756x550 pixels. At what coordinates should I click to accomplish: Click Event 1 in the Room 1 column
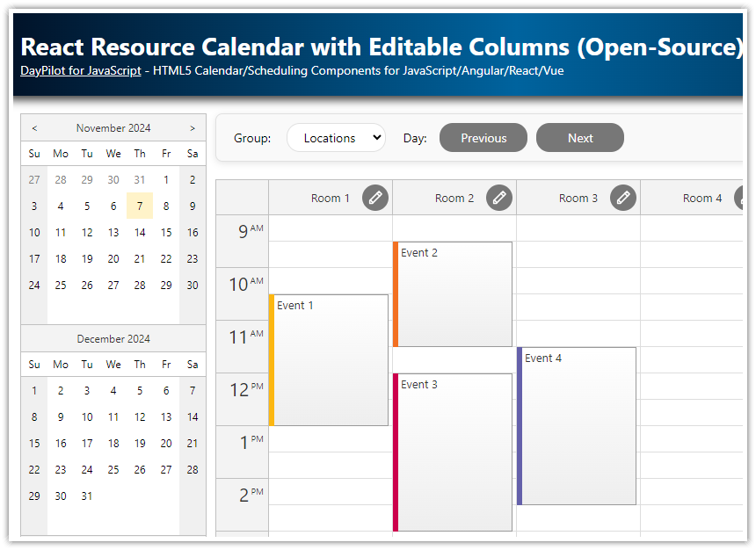(x=330, y=360)
